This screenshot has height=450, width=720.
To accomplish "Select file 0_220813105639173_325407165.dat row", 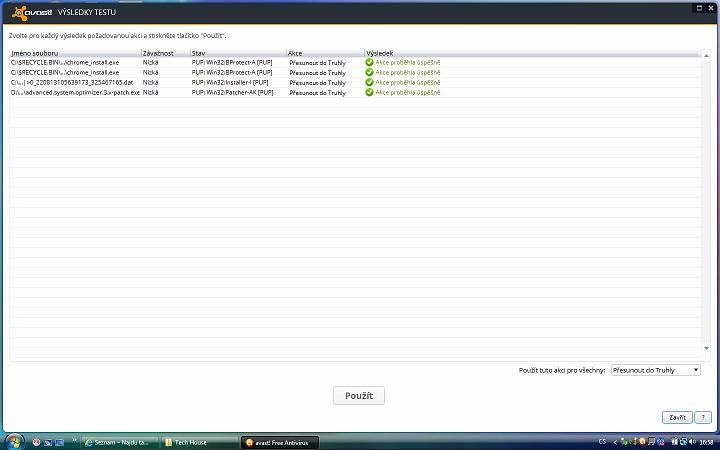I will (x=72, y=83).
